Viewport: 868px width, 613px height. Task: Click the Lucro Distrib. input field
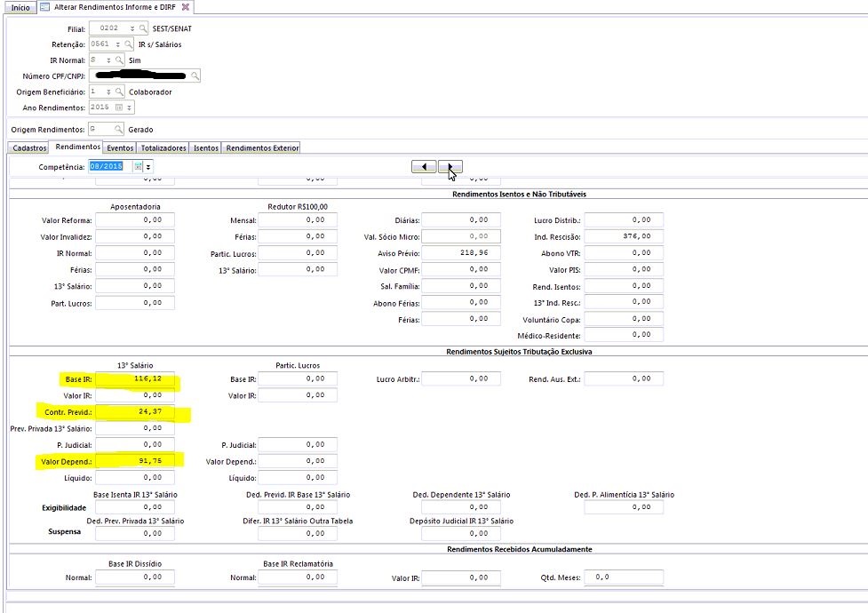pos(624,219)
